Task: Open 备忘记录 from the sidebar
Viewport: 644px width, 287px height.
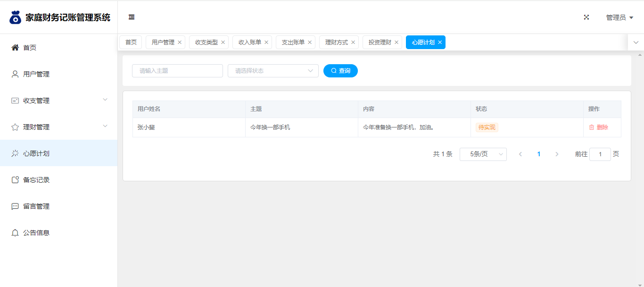Action: point(36,180)
